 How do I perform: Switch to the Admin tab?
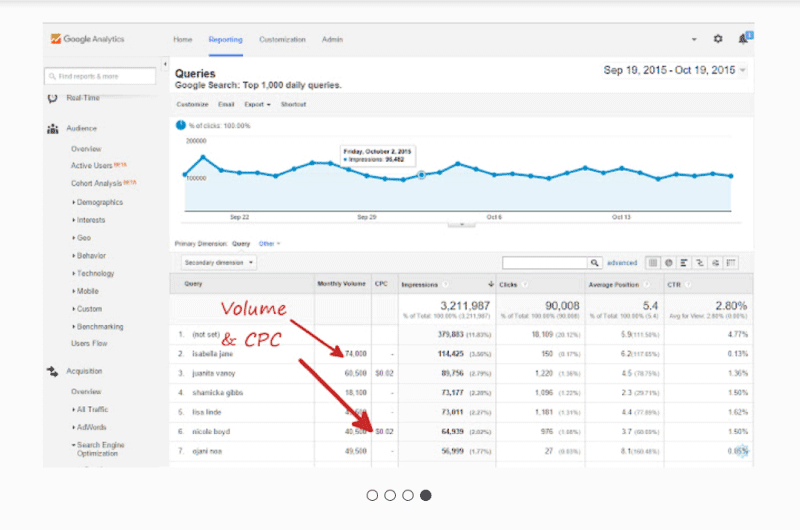pos(332,39)
